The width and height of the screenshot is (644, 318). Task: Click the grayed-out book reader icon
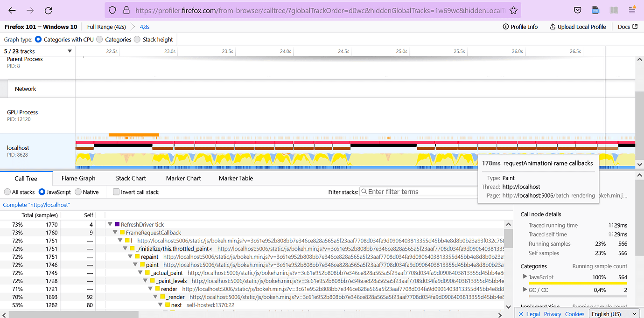pos(614,10)
